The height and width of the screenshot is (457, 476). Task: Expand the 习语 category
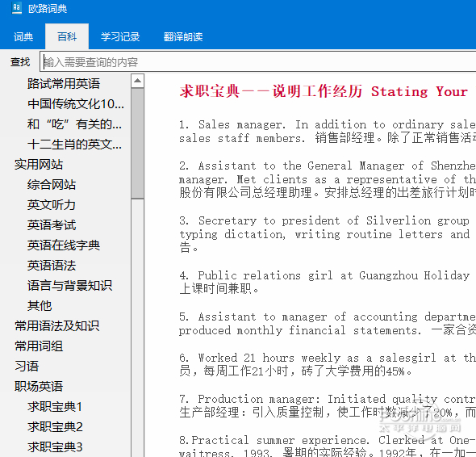[x=27, y=366]
